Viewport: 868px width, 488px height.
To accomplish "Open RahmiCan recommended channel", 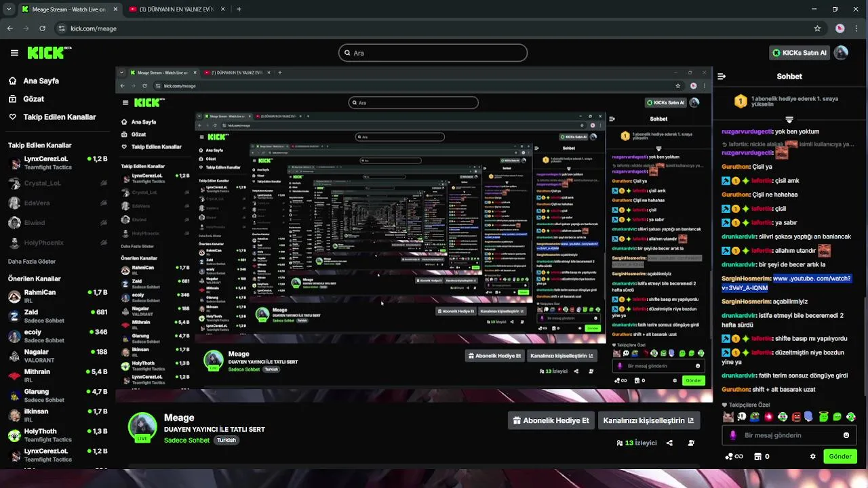I will [57, 296].
